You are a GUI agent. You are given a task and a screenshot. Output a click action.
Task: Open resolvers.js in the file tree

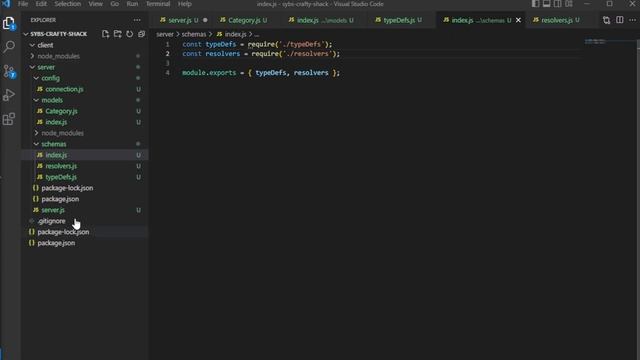pyautogui.click(x=61, y=166)
